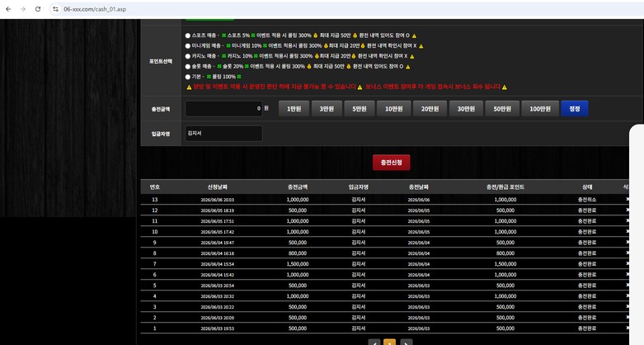
Task: Click request date 2026/06/03 19:53
Action: [217, 328]
